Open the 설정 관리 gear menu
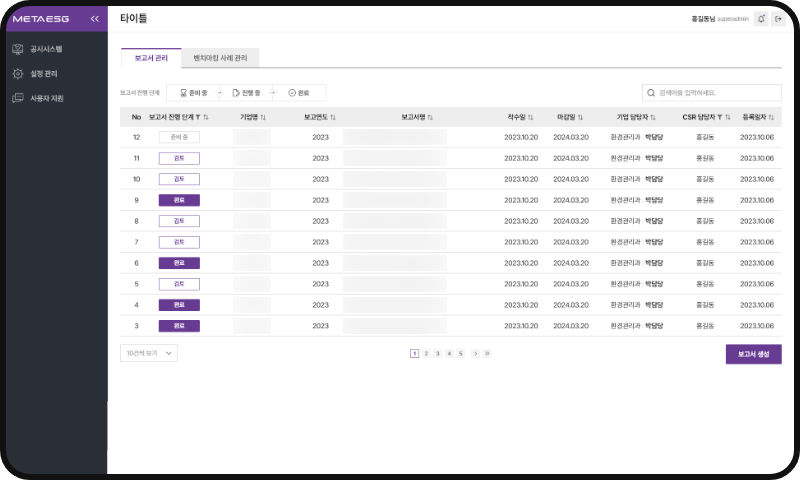 pos(44,73)
